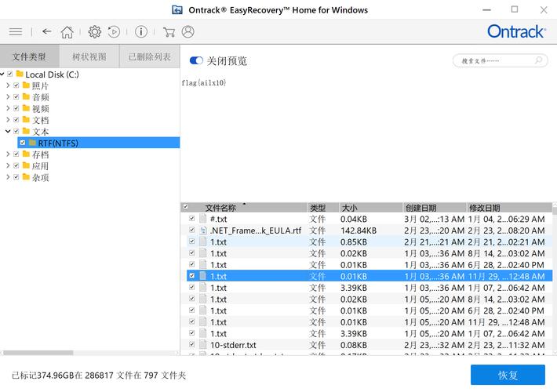Expand the 存档 tree node
This screenshot has height=392, width=557.
coord(8,154)
